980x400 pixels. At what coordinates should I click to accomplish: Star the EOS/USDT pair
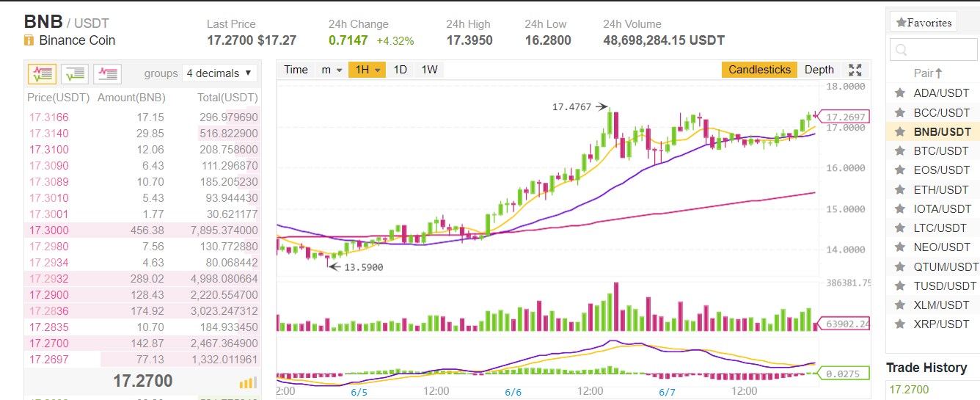899,170
